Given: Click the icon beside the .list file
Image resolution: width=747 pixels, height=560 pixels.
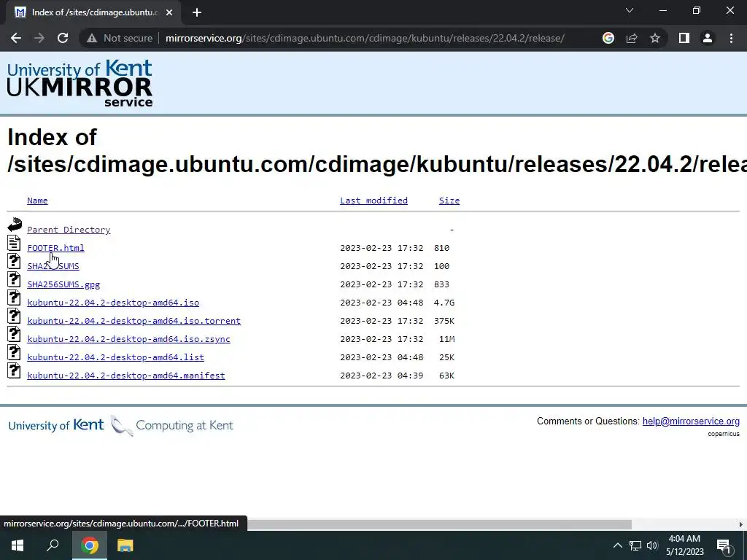Looking at the screenshot, I should point(15,352).
